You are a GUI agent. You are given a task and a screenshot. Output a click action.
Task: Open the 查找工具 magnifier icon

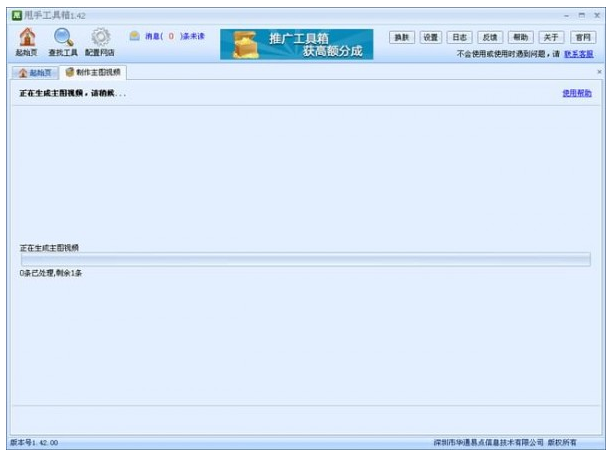click(x=63, y=42)
